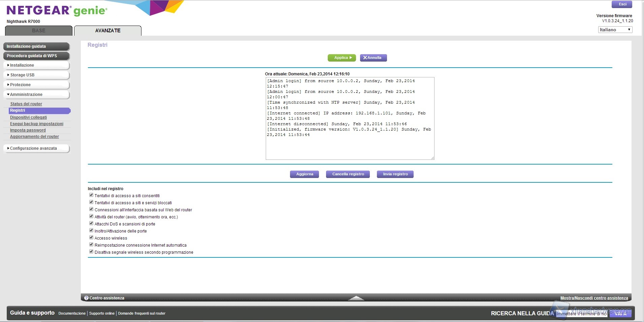Screen dimensions: 644x322
Task: Click the NETGEAR genie logo
Action: 57,11
